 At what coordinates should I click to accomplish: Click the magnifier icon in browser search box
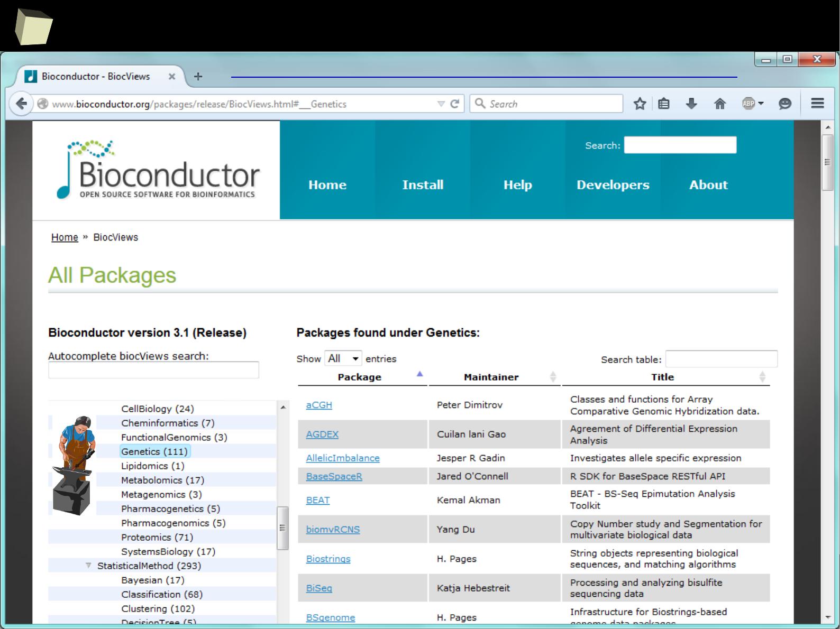pos(480,104)
